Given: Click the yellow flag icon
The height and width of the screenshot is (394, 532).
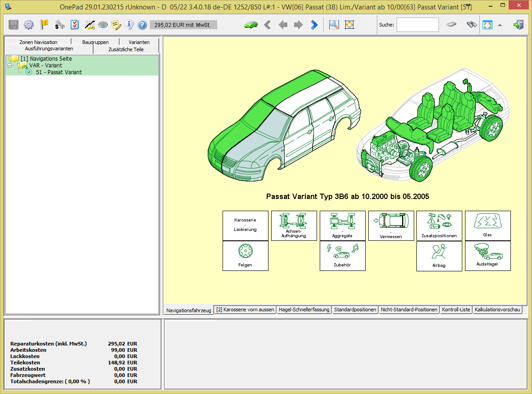Looking at the screenshot, I should coord(44,25).
